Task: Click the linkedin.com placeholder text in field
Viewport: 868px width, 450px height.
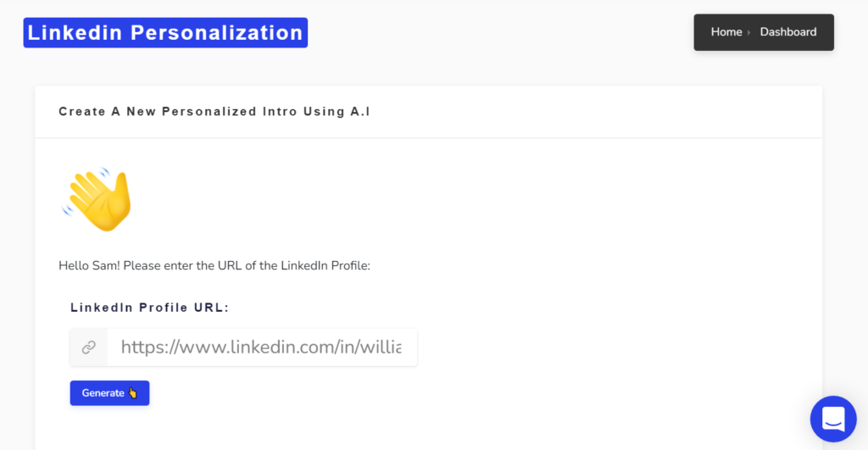Action: 261,347
